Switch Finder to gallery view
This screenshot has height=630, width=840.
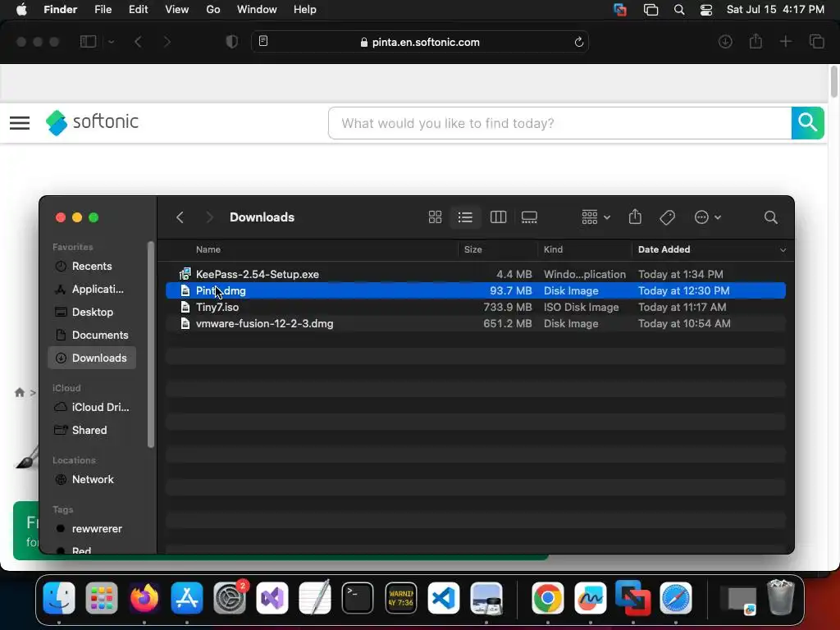529,217
